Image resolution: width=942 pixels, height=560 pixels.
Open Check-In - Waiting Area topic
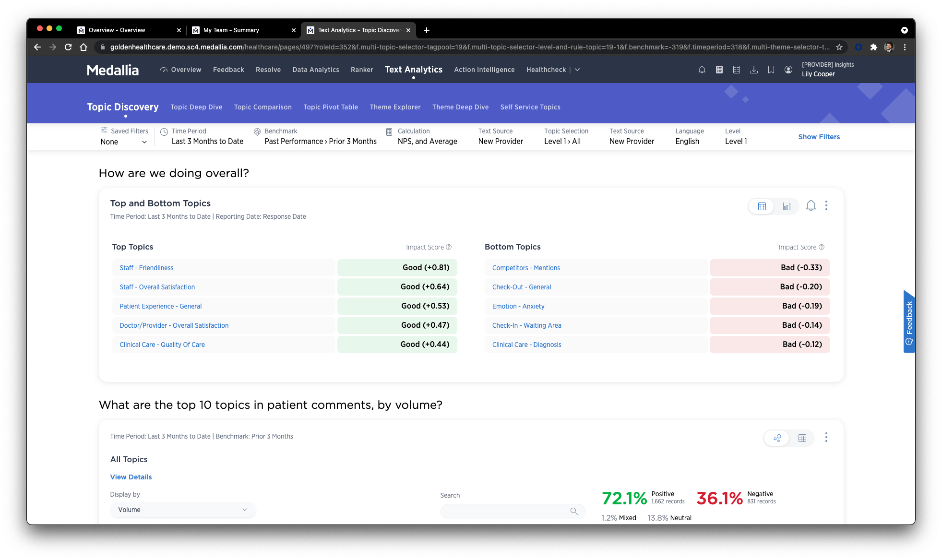pos(526,325)
